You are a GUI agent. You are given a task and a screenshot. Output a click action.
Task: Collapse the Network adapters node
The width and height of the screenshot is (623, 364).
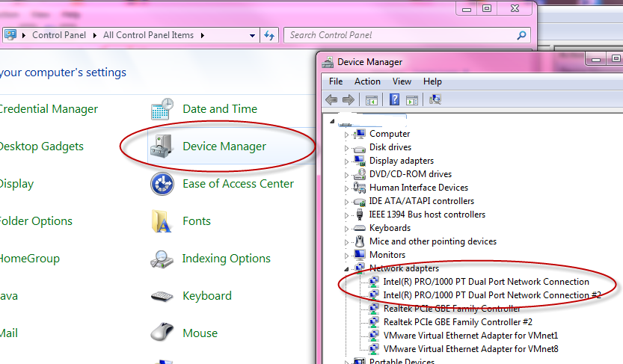(x=346, y=269)
